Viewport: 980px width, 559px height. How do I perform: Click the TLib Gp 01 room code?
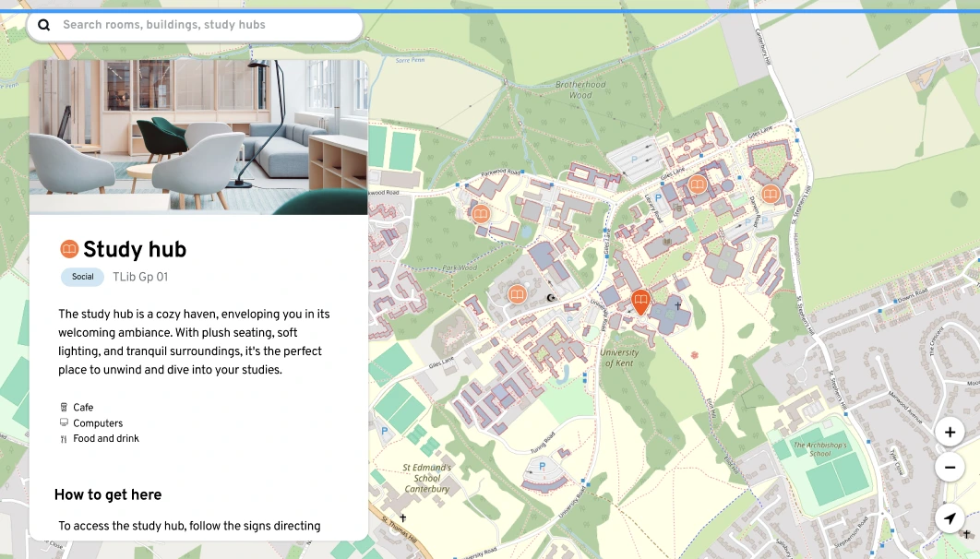[140, 277]
